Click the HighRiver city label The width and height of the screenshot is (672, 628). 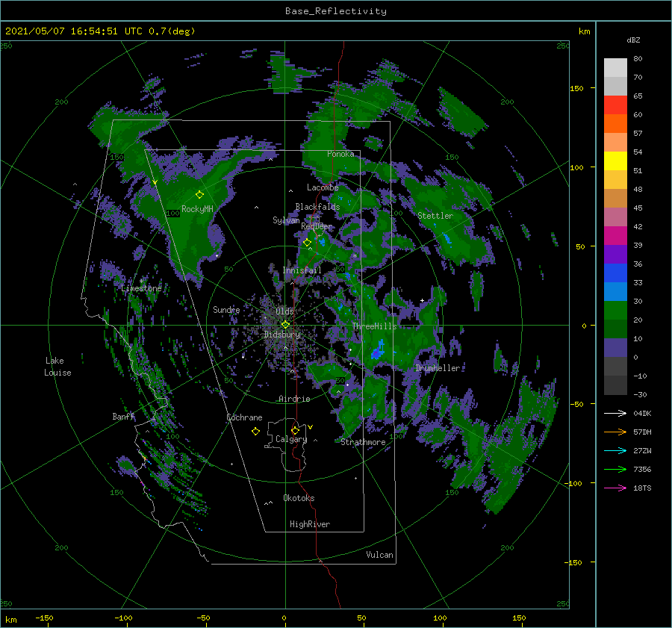[x=310, y=524]
